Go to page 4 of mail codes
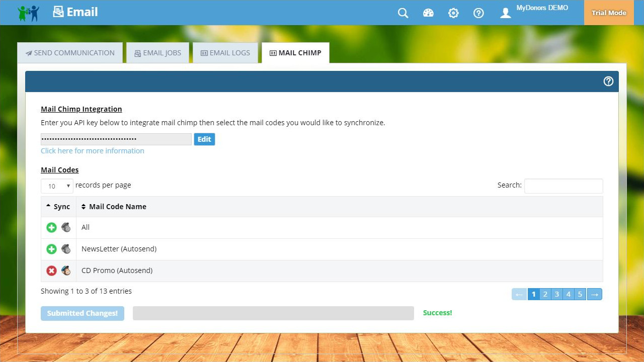This screenshot has width=644, height=362. (568, 294)
